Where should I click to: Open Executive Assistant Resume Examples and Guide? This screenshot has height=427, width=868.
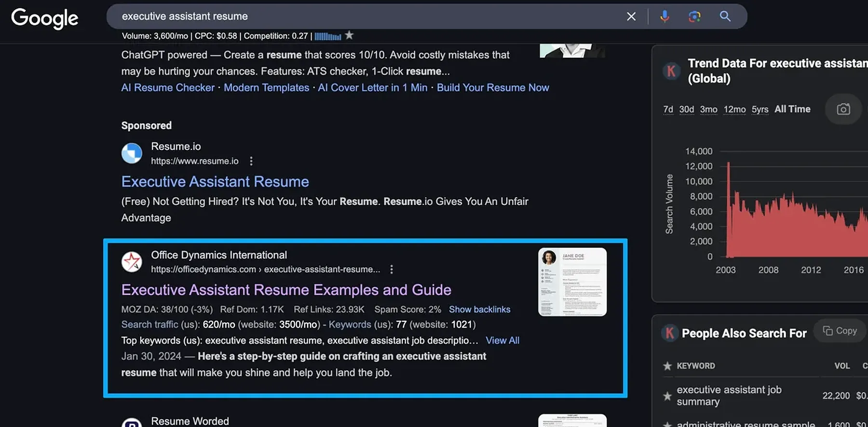tap(286, 290)
